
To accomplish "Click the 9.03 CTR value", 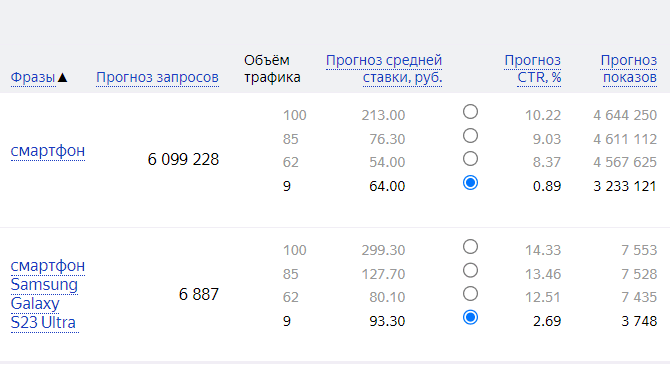I will tap(547, 139).
